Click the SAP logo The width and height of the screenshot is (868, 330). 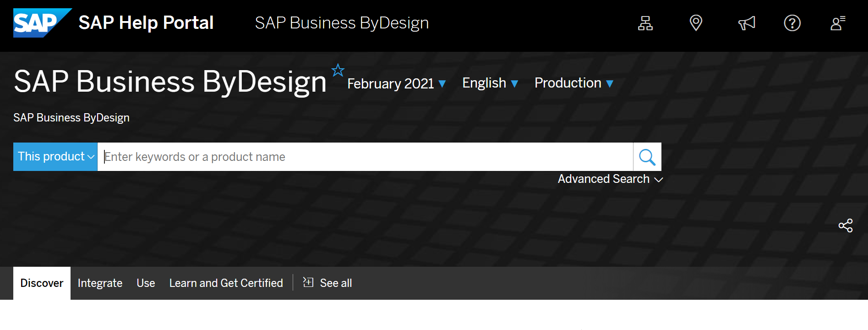tap(41, 23)
